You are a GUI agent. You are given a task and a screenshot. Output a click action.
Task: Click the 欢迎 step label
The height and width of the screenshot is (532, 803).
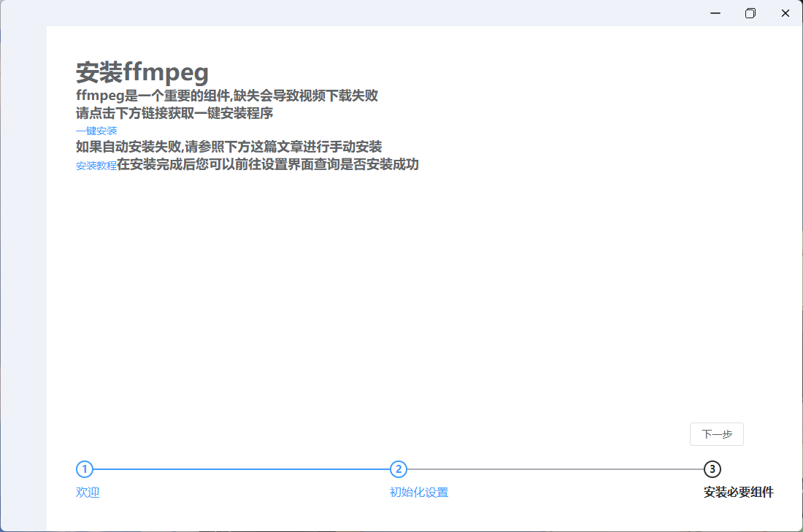(x=88, y=492)
